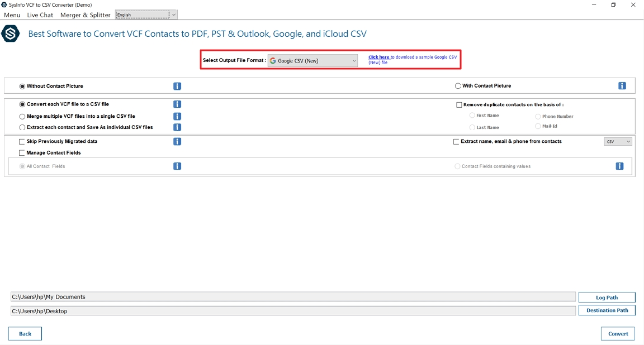The width and height of the screenshot is (644, 345).
Task: Click the Convert button
Action: [618, 333]
